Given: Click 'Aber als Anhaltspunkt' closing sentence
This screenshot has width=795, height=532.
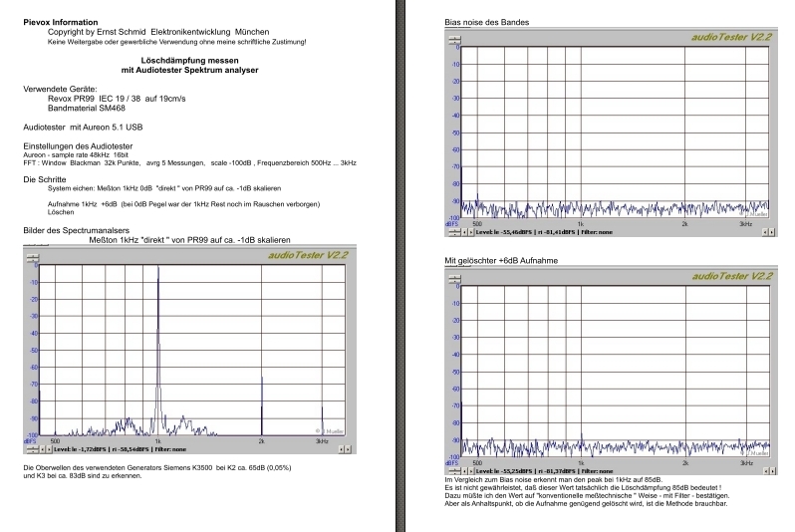Looking at the screenshot, I should click(x=586, y=503).
